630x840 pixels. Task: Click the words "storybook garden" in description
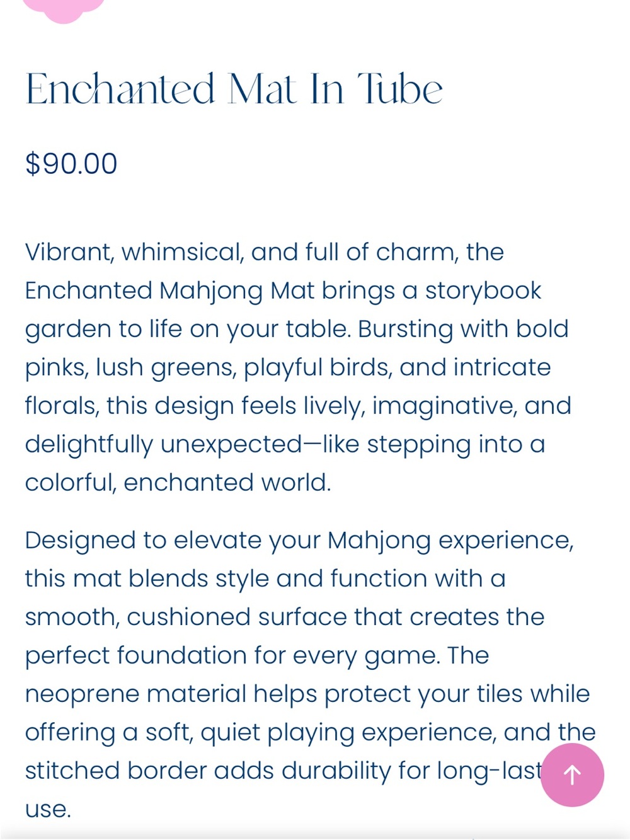pyautogui.click(x=283, y=310)
